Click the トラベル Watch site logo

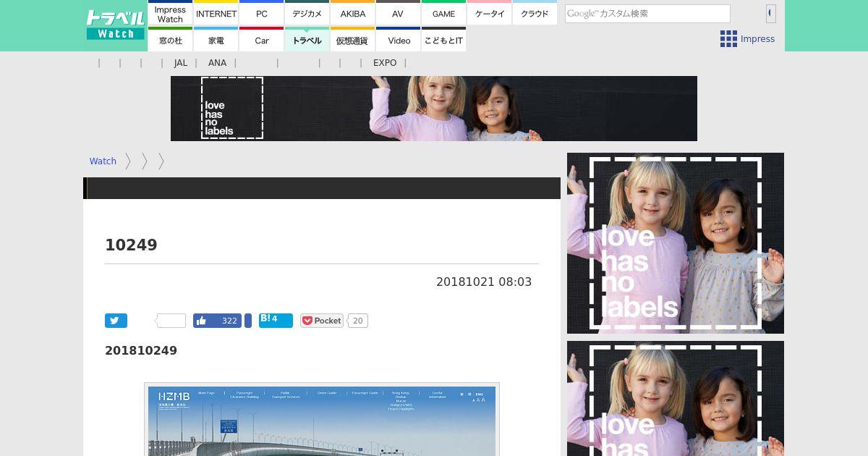[x=115, y=25]
